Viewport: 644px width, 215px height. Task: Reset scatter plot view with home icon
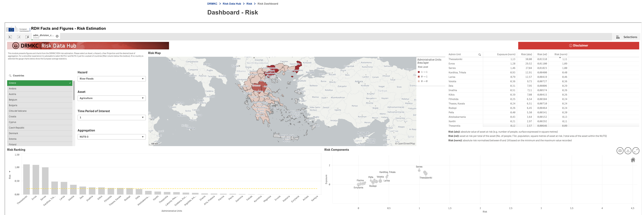tap(633, 160)
